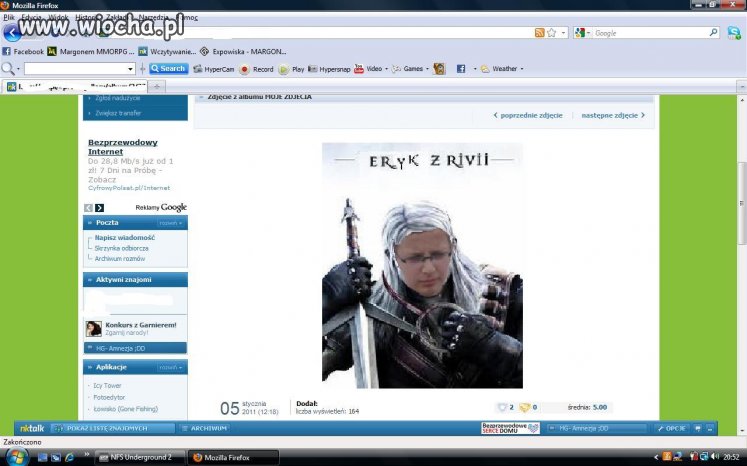Viewport: 747px width, 466px height.
Task: Click the Mozilla Firefox taskbar button
Action: [x=233, y=457]
